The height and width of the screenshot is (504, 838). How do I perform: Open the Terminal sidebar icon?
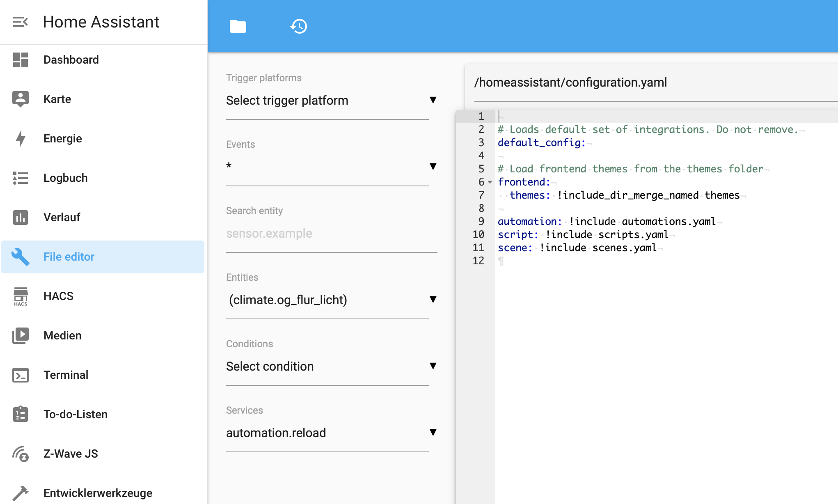pos(21,375)
